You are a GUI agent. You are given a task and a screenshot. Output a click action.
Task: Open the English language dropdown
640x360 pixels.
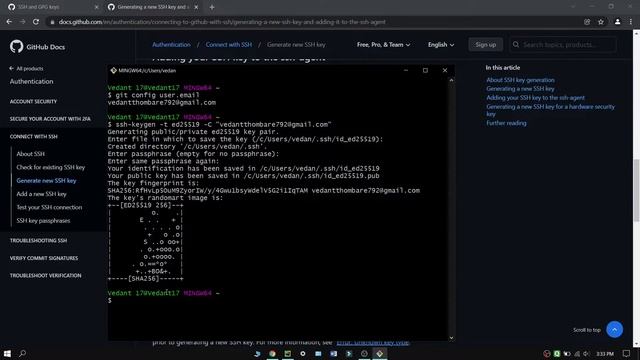[x=441, y=44]
